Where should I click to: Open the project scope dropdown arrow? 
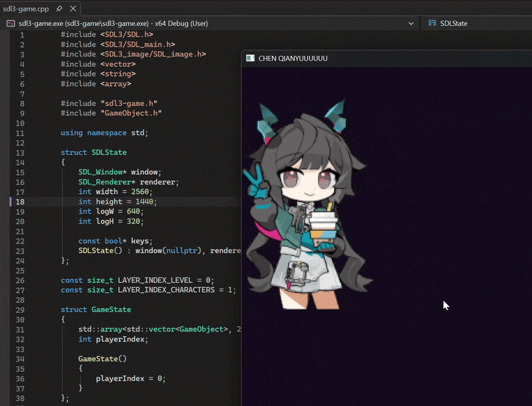[x=411, y=23]
